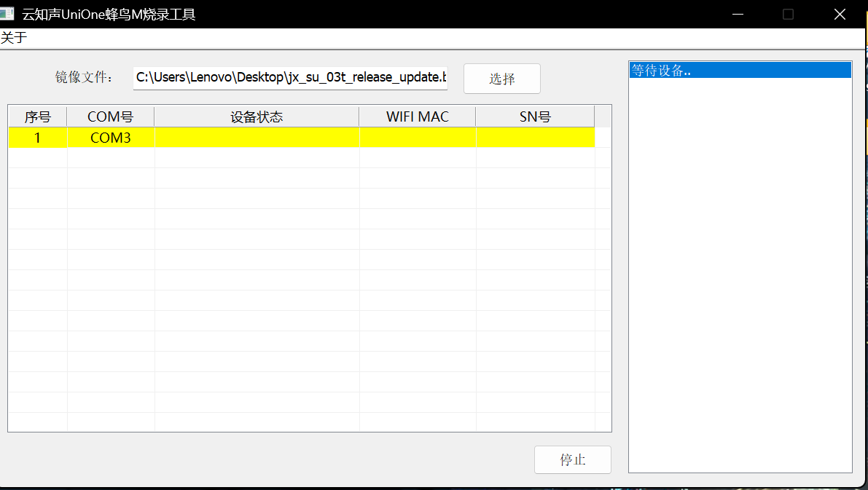Click the 镜像文件 path input field

pyautogui.click(x=290, y=78)
